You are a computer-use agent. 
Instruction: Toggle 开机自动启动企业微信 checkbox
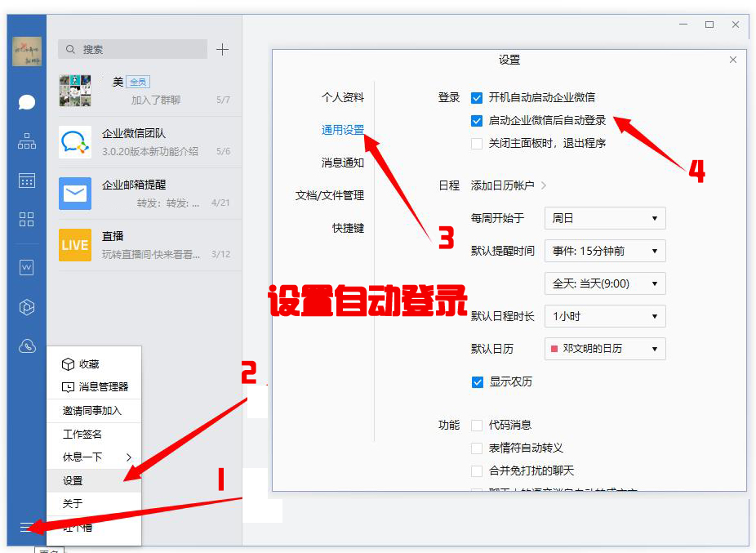click(x=476, y=98)
